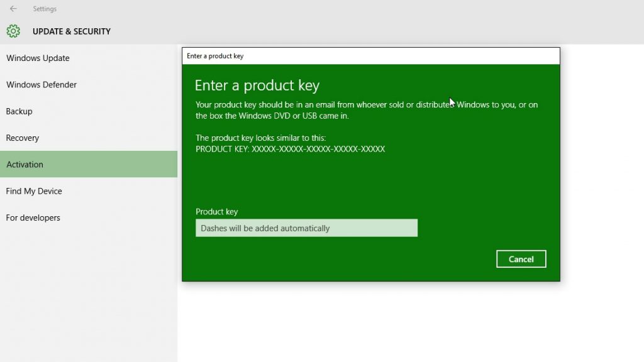Click the 'Enter a product key' title bar
The height and width of the screenshot is (362, 644).
pyautogui.click(x=371, y=56)
